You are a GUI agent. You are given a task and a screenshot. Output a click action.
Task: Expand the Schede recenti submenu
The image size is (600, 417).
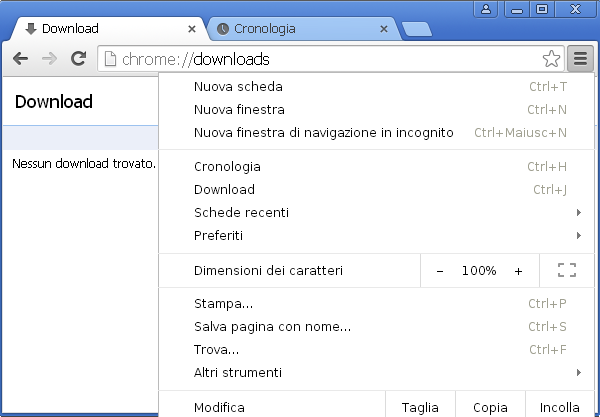click(377, 213)
